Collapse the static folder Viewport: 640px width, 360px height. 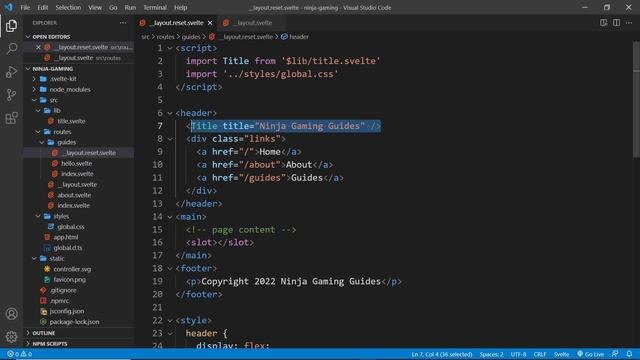pyautogui.click(x=34, y=258)
